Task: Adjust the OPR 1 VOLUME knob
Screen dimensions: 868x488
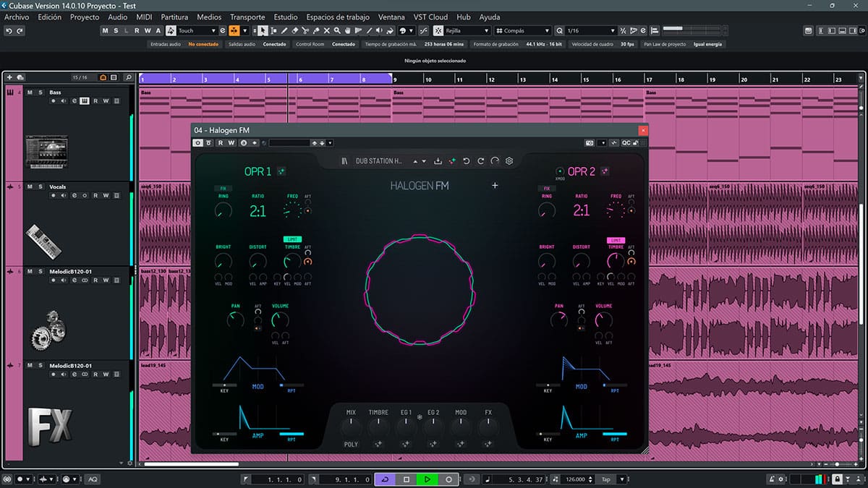Action: [280, 320]
